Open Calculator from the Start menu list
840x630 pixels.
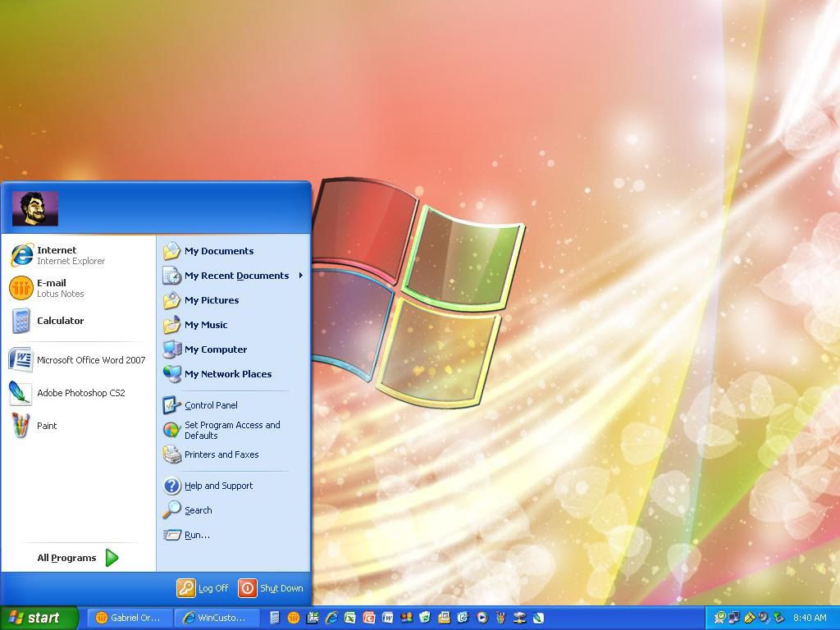[78, 321]
